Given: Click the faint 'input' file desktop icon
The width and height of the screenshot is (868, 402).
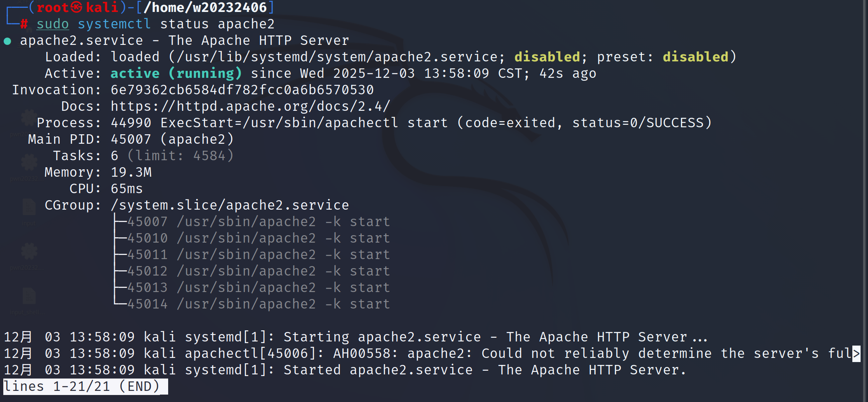Looking at the screenshot, I should (29, 207).
